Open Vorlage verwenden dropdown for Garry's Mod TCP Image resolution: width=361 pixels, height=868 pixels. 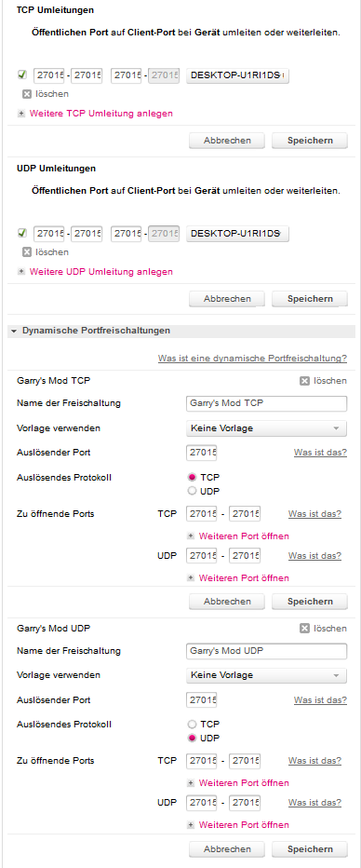[x=266, y=428]
